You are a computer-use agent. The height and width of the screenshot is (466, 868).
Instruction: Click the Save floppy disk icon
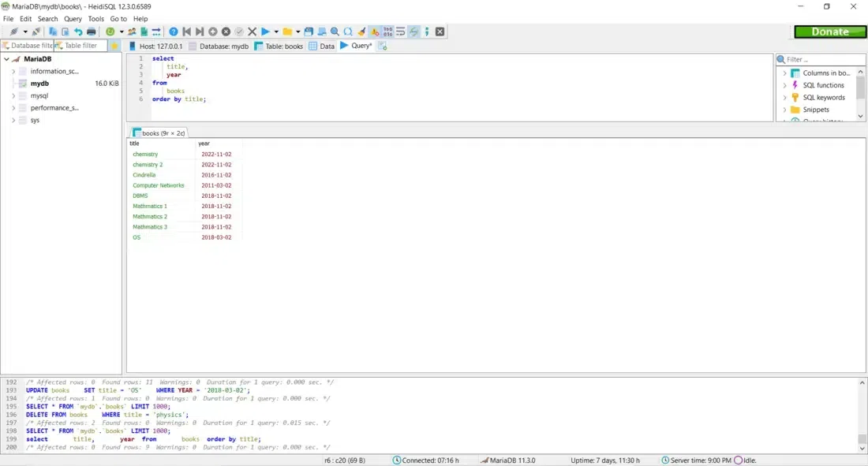coord(309,32)
